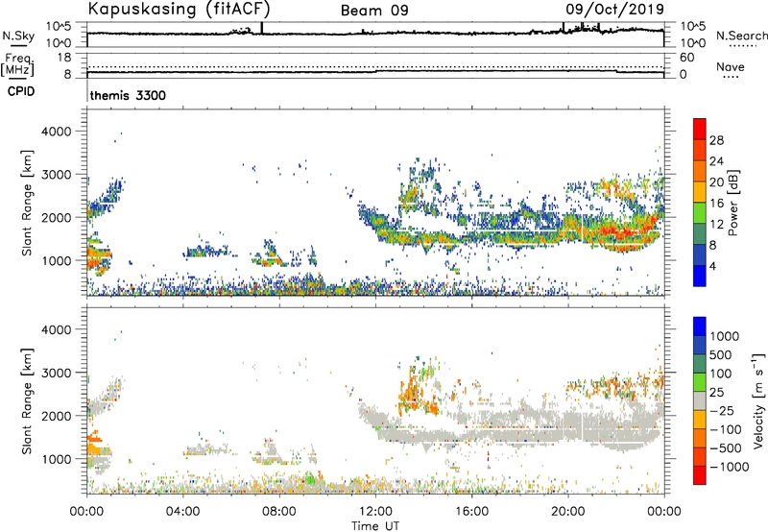Click the 'Freq. [MHz]' axis label

click(17, 64)
